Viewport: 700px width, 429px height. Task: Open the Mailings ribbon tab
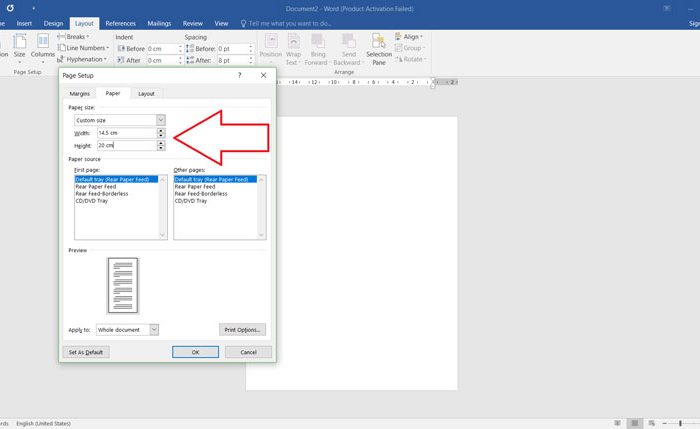coord(159,23)
